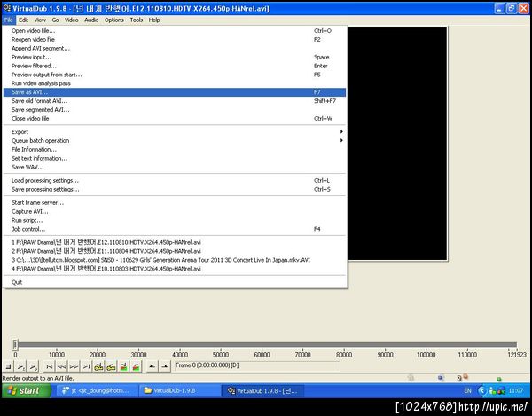Choose Start frame server
The height and width of the screenshot is (416, 532).
pos(175,203)
